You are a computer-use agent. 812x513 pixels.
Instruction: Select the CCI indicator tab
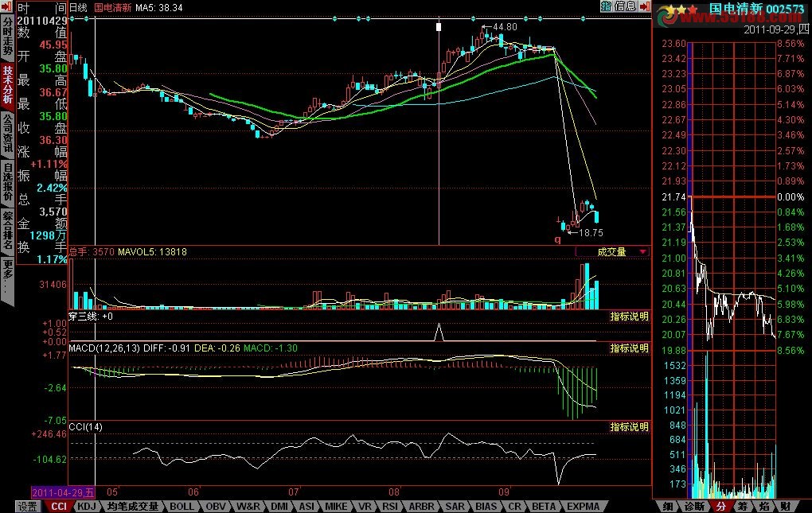pos(59,507)
